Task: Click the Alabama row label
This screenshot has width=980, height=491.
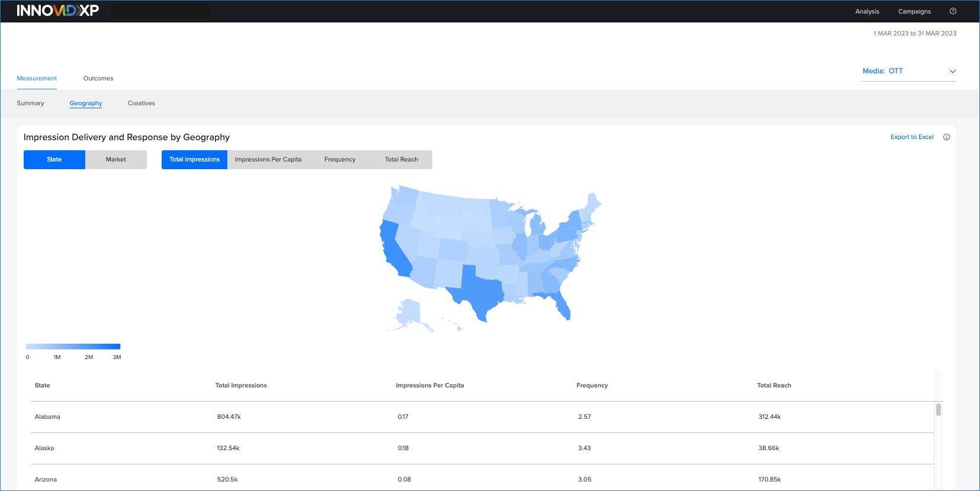Action: 47,417
